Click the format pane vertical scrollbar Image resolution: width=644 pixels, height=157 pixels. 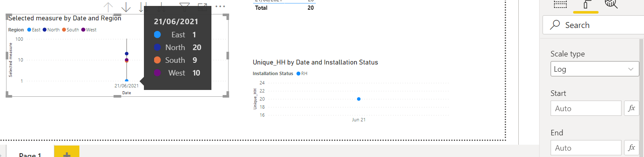pyautogui.click(x=641, y=98)
